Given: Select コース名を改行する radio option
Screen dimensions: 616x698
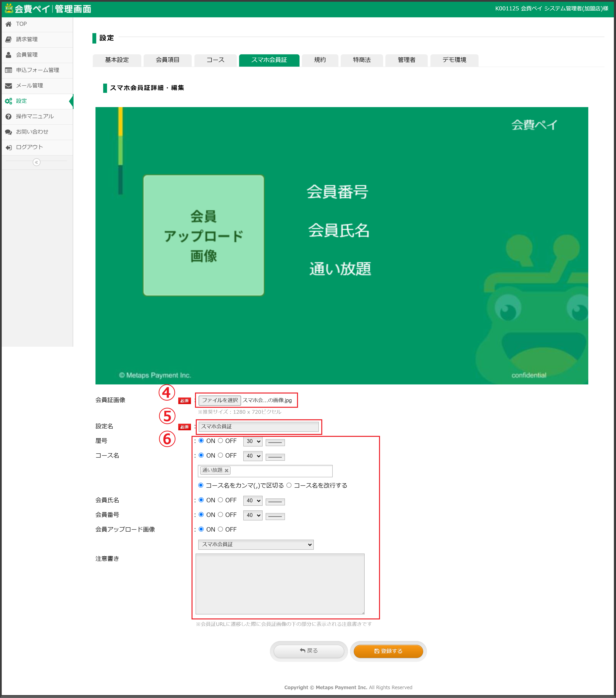Looking at the screenshot, I should [x=289, y=485].
